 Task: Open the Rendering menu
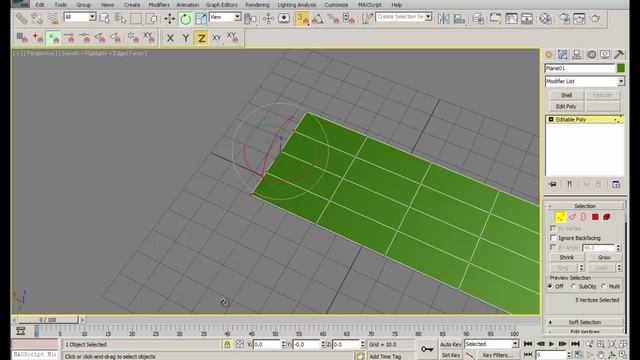[257, 5]
